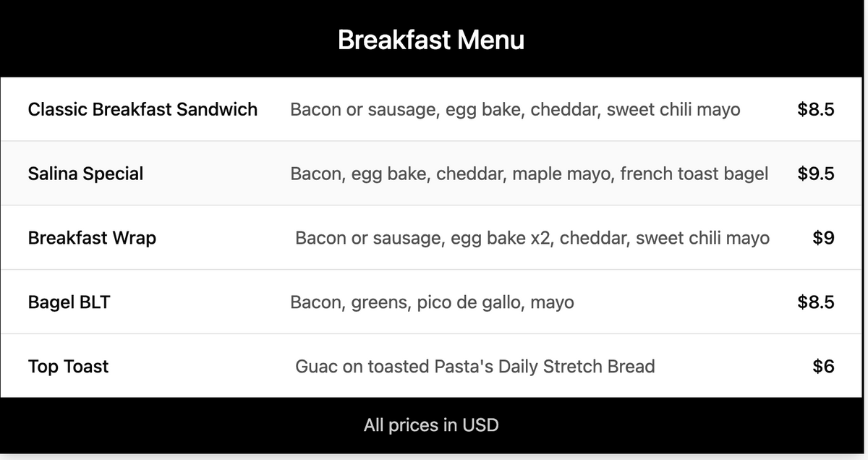Select the Salina Special item name

click(85, 174)
